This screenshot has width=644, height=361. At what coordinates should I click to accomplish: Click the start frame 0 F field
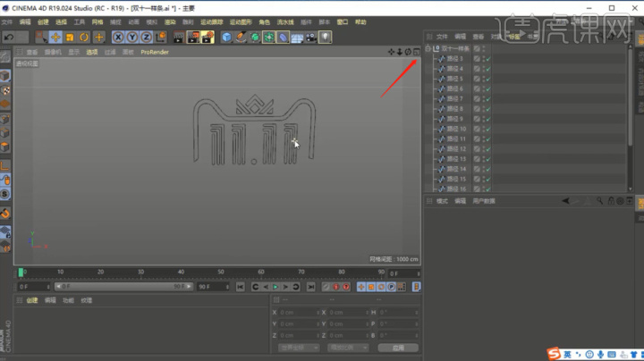point(34,287)
